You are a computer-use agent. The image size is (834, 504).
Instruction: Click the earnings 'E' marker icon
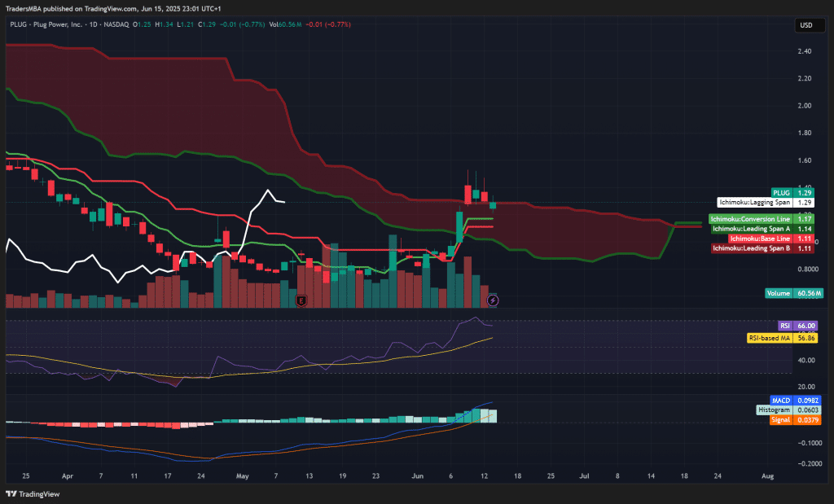tap(301, 301)
